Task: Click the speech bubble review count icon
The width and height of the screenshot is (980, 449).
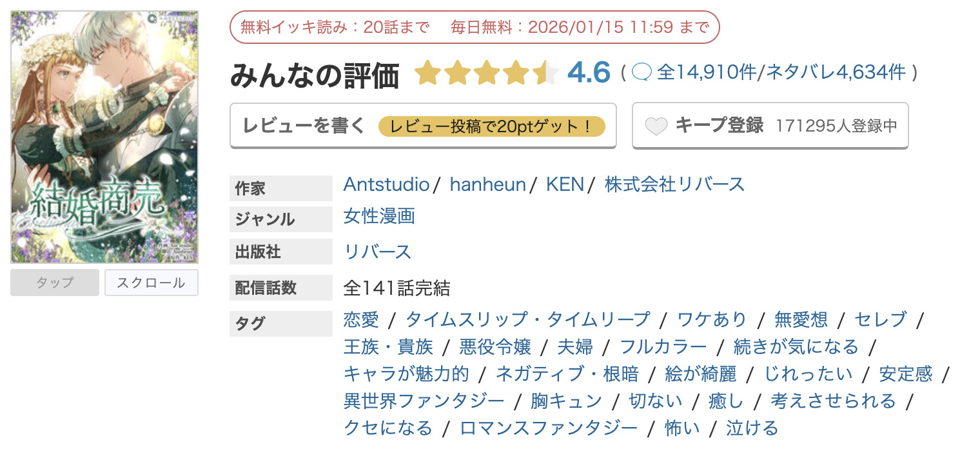Action: click(x=642, y=72)
